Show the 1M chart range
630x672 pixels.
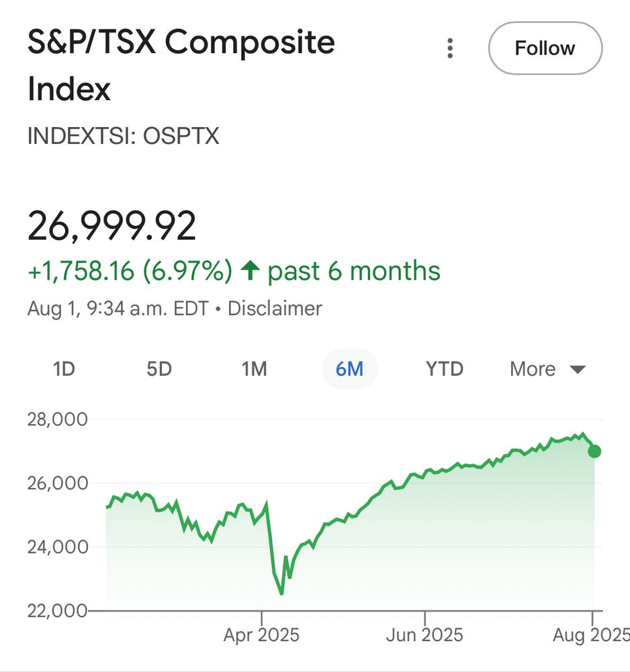[254, 369]
